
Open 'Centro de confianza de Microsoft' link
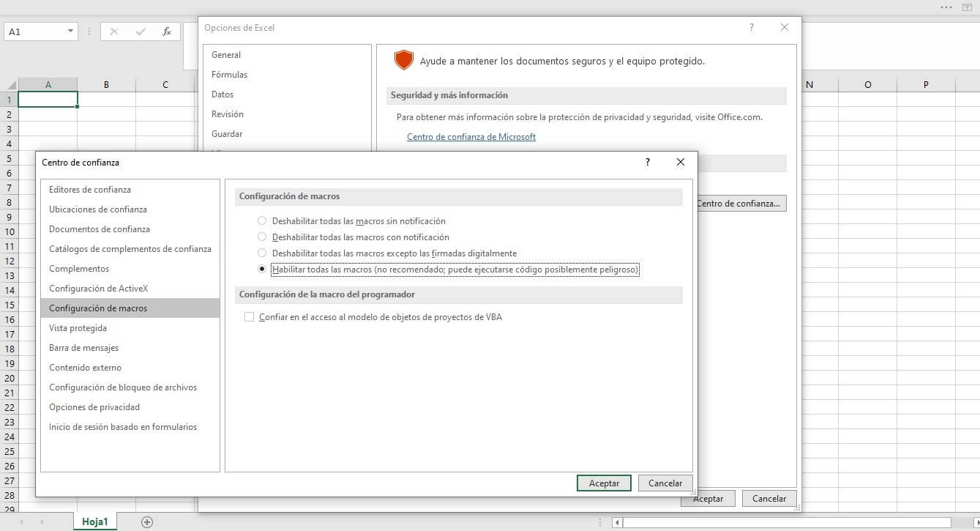click(x=471, y=137)
